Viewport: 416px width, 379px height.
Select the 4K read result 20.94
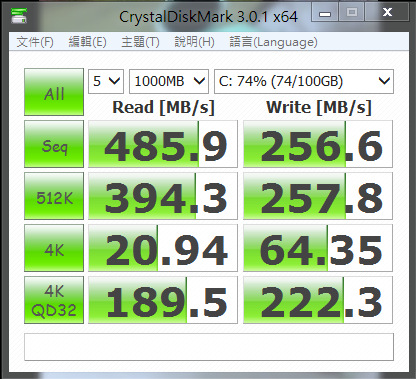pos(163,248)
